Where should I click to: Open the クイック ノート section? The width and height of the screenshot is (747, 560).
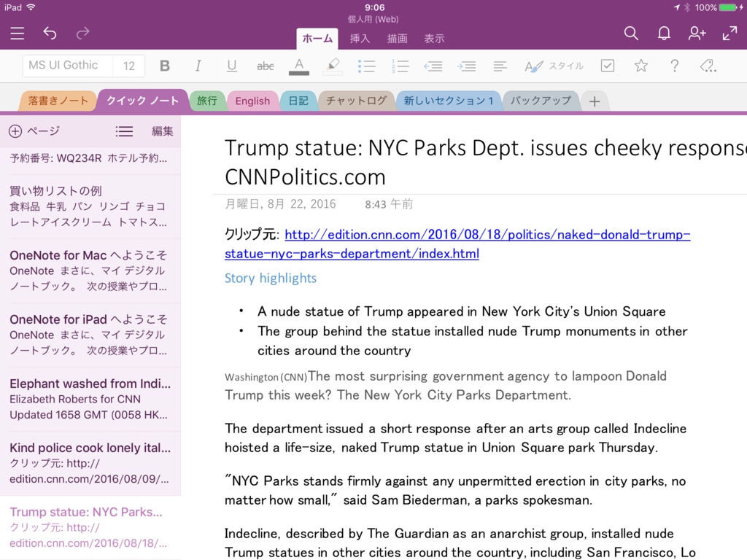coord(142,101)
